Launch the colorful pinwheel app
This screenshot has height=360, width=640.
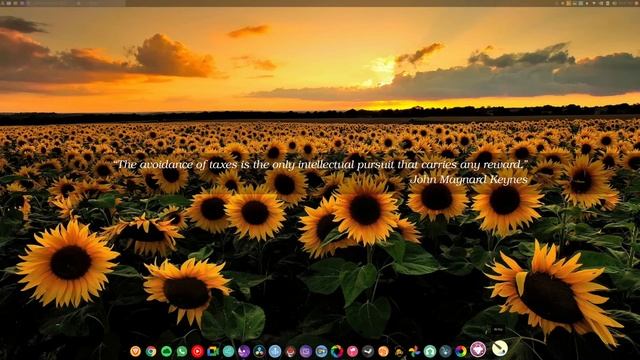(414, 351)
